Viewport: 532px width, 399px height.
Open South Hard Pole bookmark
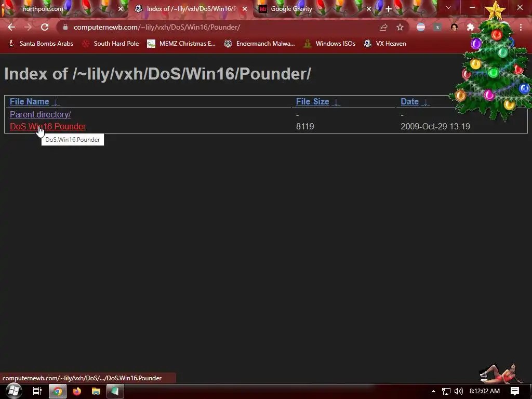[111, 44]
